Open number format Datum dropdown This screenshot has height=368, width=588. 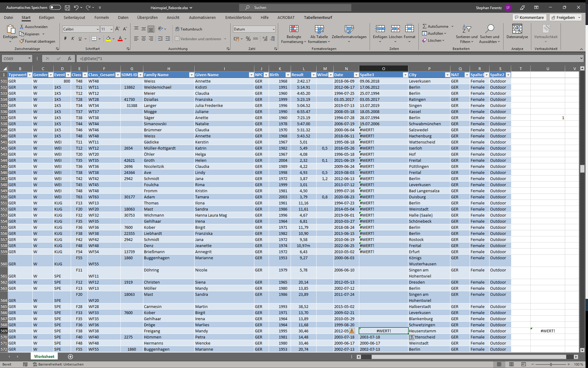coord(274,29)
